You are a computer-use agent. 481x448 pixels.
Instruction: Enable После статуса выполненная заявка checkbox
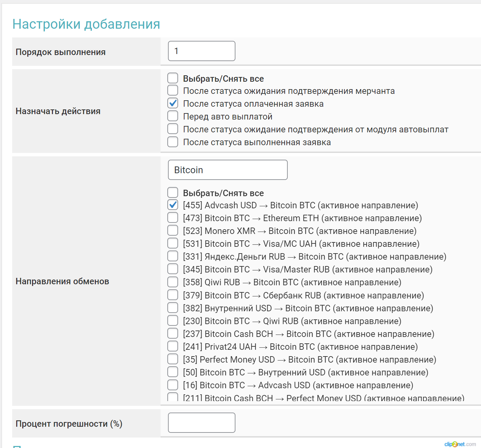[173, 141]
